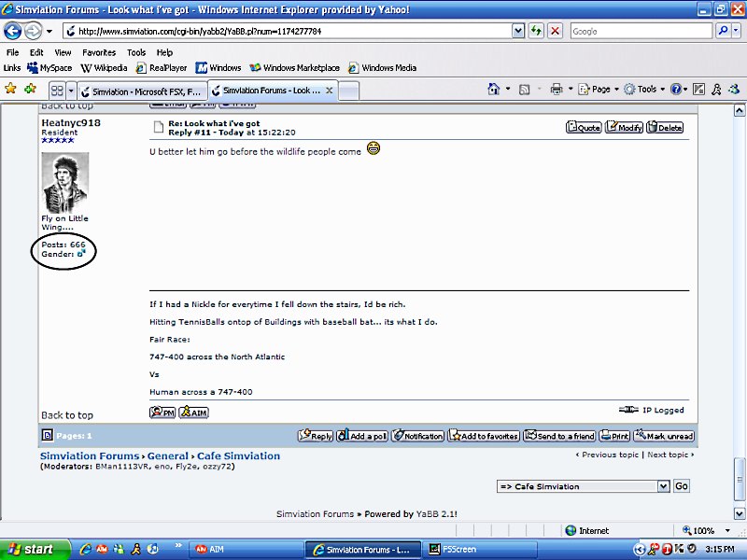Switch to Simviation - Microsoft FSX tab
The height and width of the screenshot is (560, 747).
143,91
